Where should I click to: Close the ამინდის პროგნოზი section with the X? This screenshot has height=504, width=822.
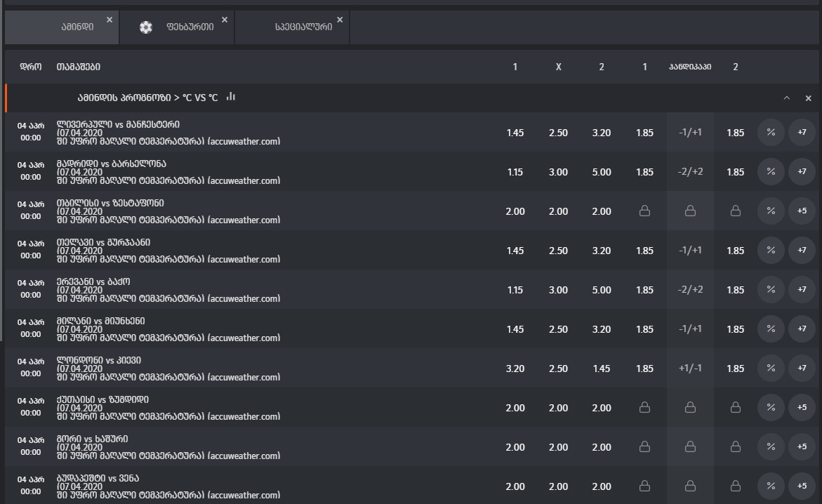tap(808, 98)
